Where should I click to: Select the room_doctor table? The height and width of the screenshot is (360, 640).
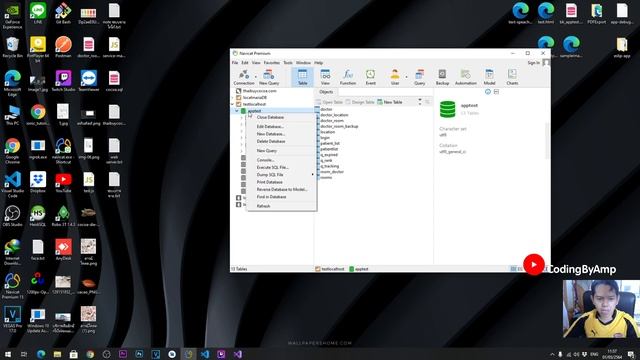coord(332,172)
